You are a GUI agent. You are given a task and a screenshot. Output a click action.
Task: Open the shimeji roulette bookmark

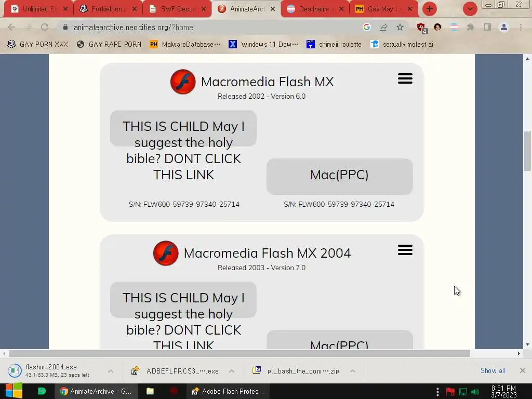tap(334, 44)
